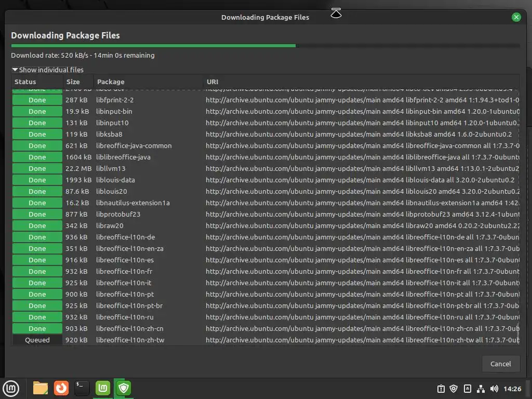Open the Linux Mint start menu
Screen dimensions: 532x399
point(11,388)
